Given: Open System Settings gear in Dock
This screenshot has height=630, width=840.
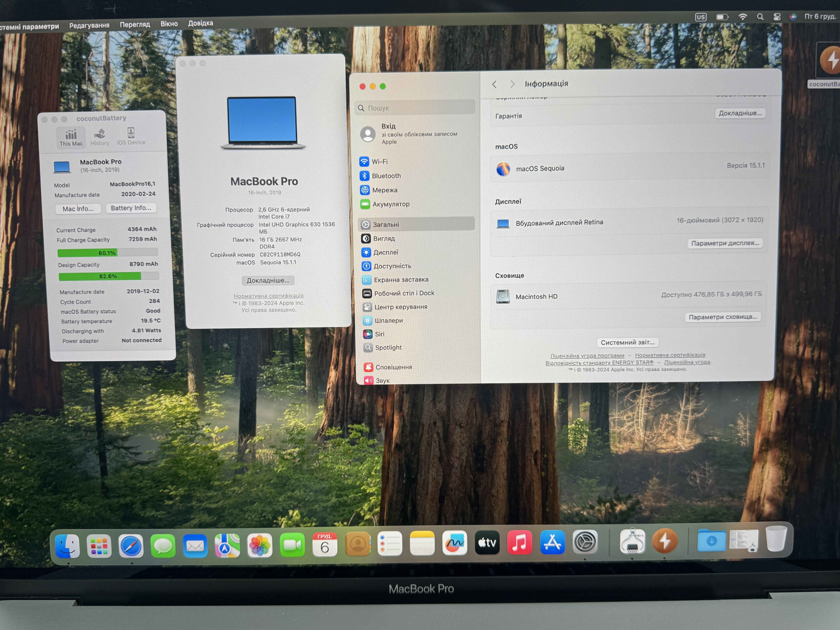Looking at the screenshot, I should pyautogui.click(x=585, y=541).
